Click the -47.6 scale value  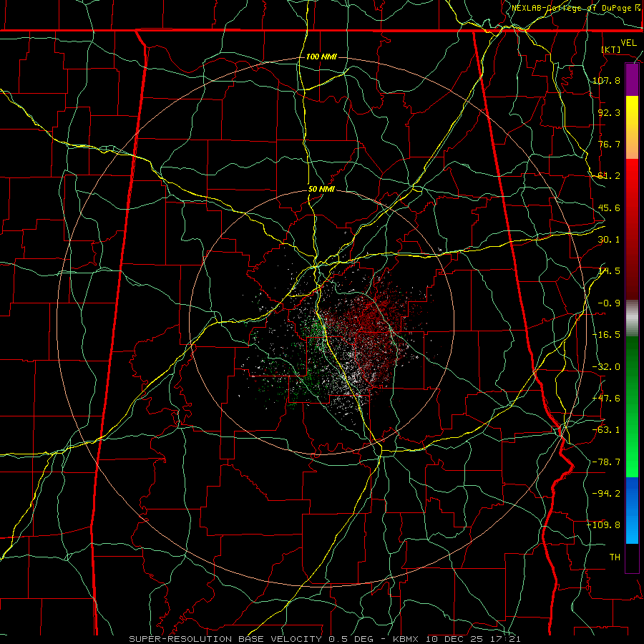[606, 399]
